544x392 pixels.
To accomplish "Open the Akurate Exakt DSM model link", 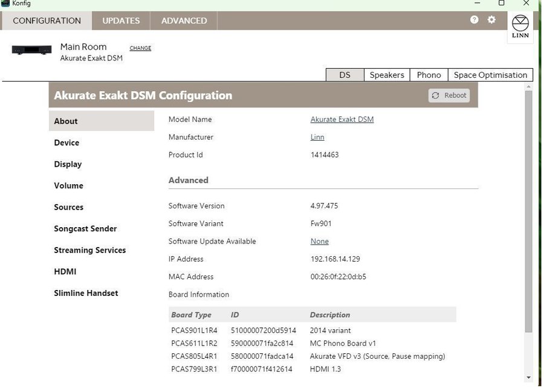I will (342, 120).
